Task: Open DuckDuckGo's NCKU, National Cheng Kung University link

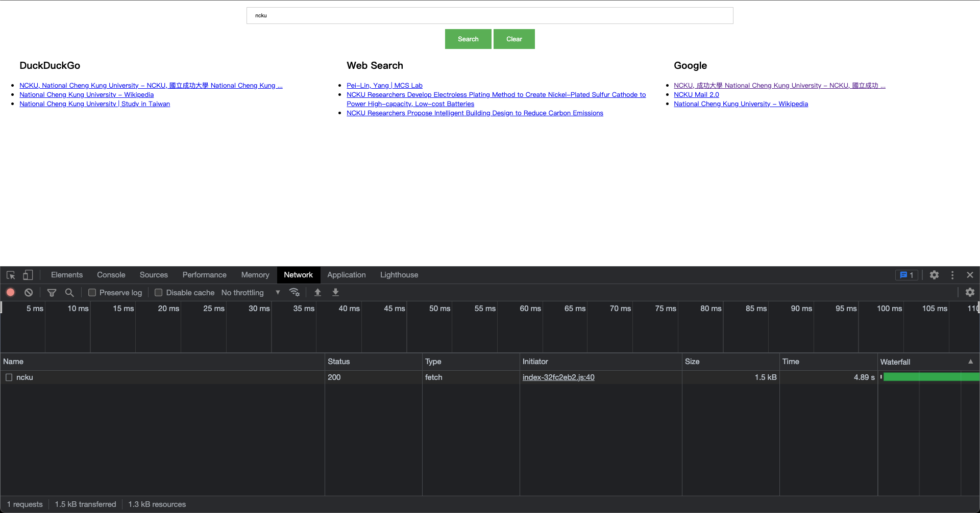Action: (151, 86)
